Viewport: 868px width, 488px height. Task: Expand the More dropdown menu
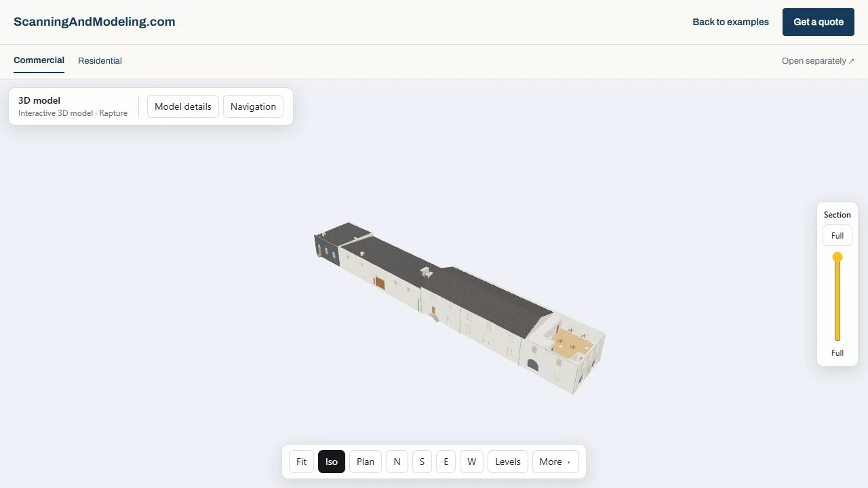[x=555, y=462]
